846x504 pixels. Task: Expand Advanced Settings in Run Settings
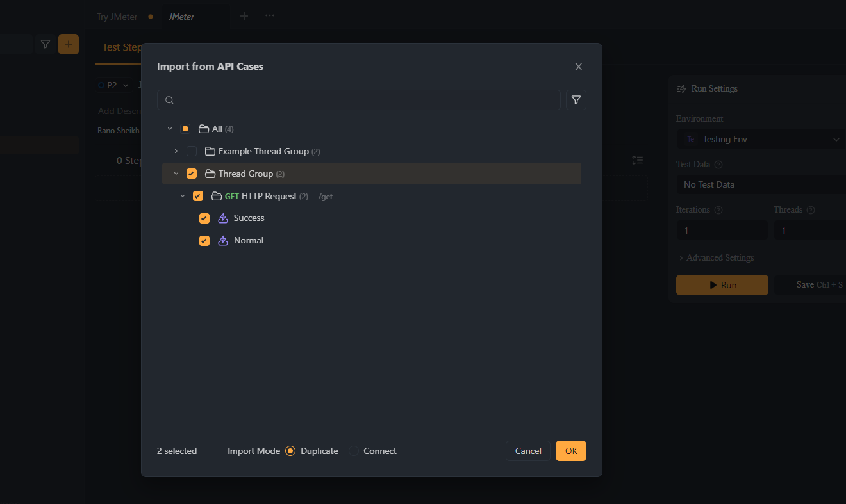click(x=716, y=257)
